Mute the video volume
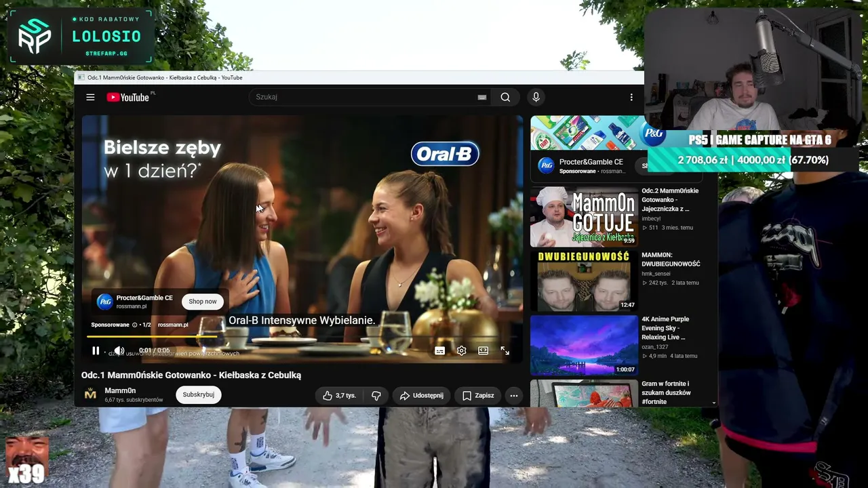Image resolution: width=868 pixels, height=488 pixels. click(119, 350)
